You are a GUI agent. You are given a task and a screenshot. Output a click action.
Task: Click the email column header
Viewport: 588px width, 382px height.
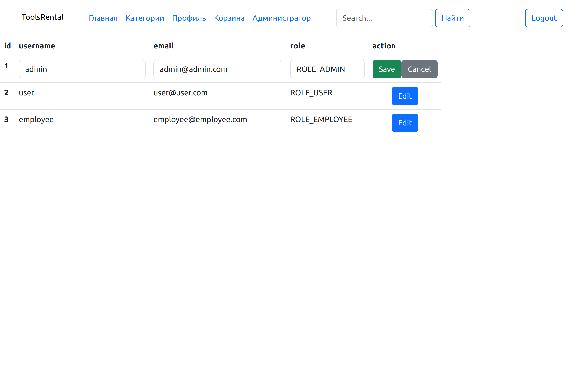163,46
